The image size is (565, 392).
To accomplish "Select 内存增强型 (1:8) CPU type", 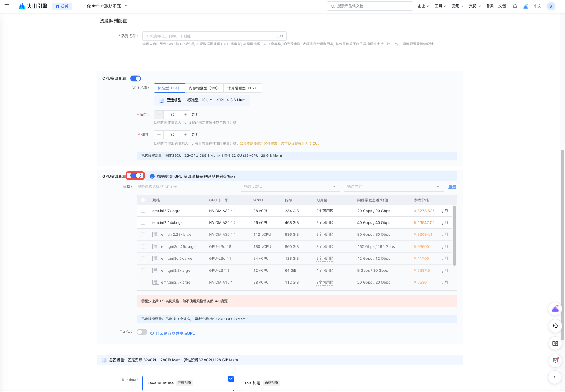I will 204,88.
